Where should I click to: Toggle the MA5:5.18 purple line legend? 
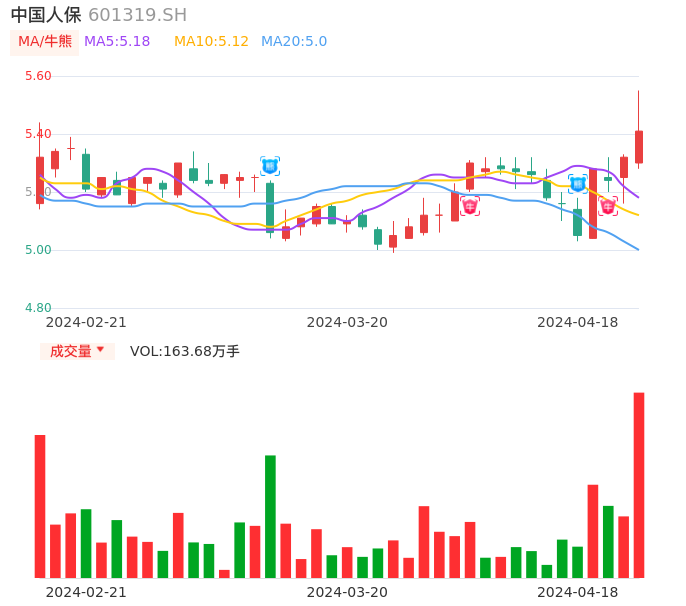click(117, 42)
